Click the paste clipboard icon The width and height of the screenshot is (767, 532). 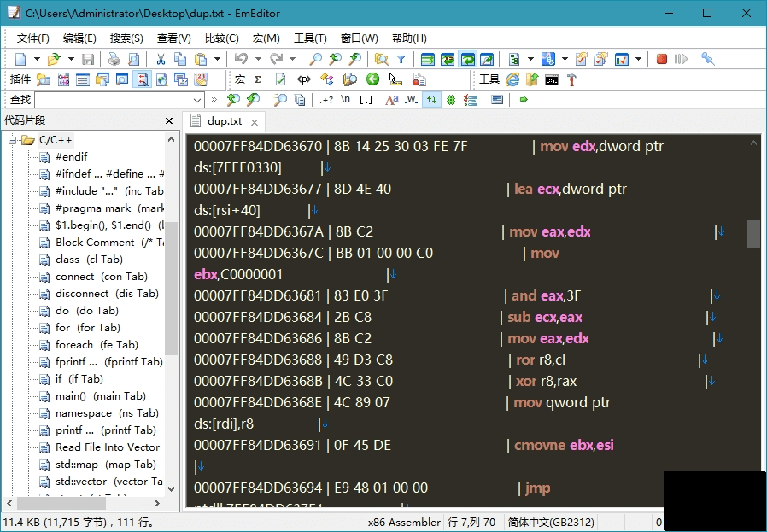[x=201, y=59]
